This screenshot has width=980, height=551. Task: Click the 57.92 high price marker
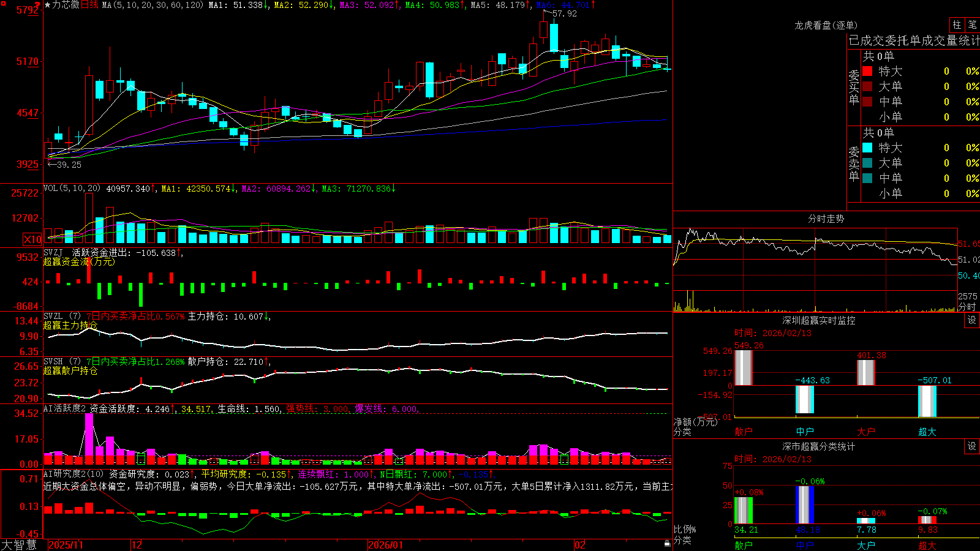[564, 13]
